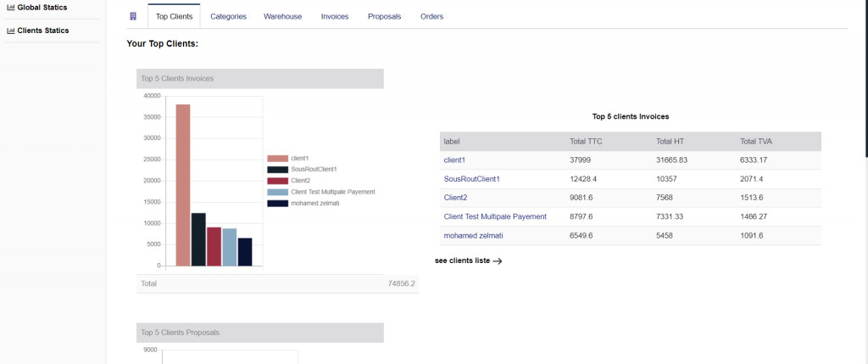The width and height of the screenshot is (868, 364).
Task: Click the mohamed zelmati legend swatch
Action: click(277, 203)
